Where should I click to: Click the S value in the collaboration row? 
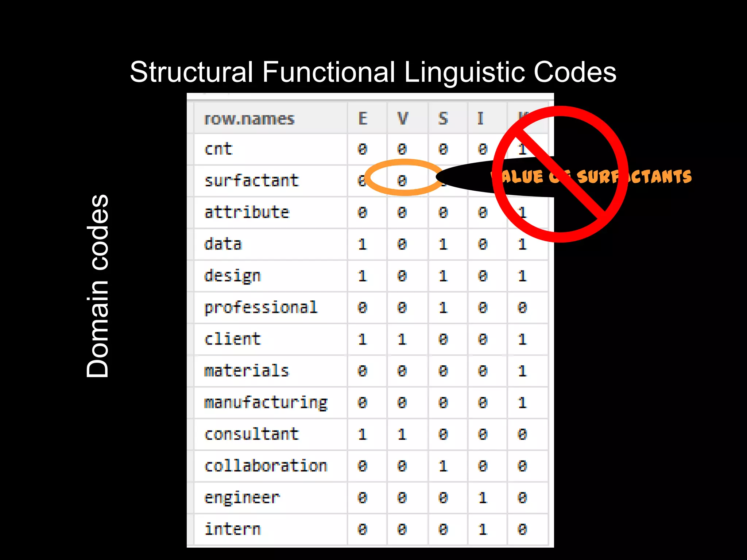click(x=443, y=466)
